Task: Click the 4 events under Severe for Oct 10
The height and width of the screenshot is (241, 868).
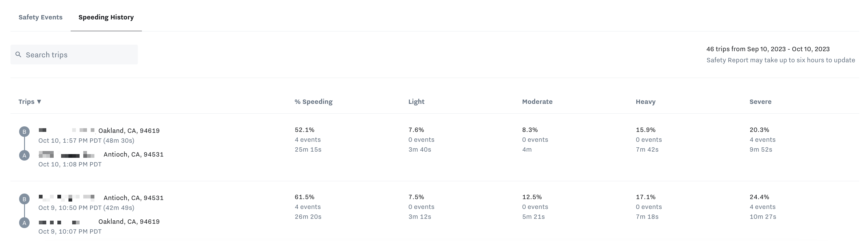Action: pos(763,139)
